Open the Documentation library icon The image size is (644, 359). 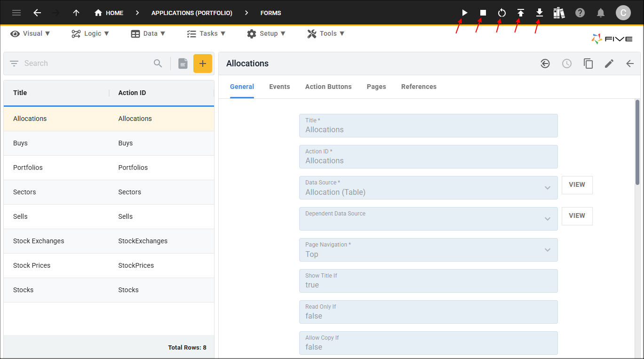[559, 13]
